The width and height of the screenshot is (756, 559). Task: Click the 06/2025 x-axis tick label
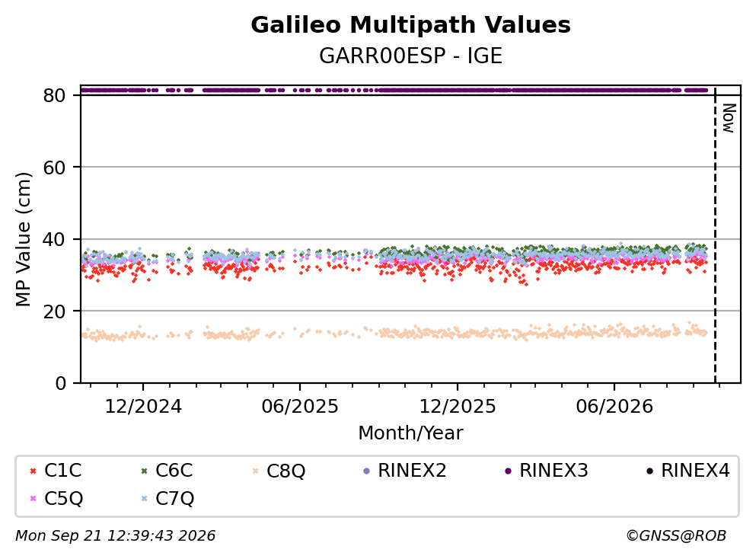coord(300,407)
